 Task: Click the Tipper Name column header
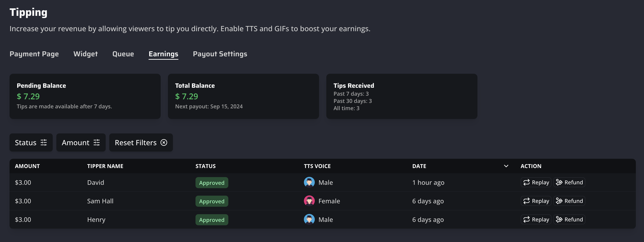pos(105,166)
